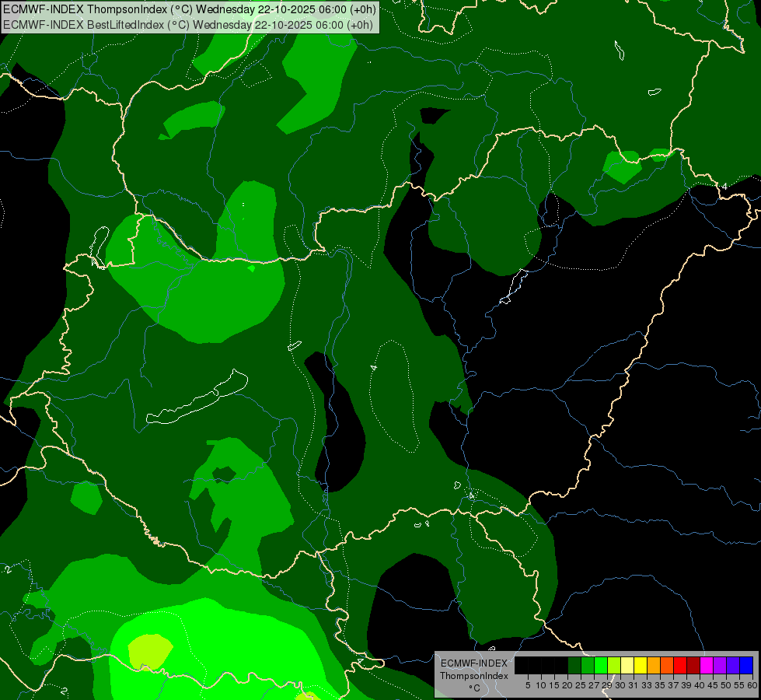Viewport: 761px width, 700px height.
Task: Click the legend scale value 25
Action: point(581,685)
